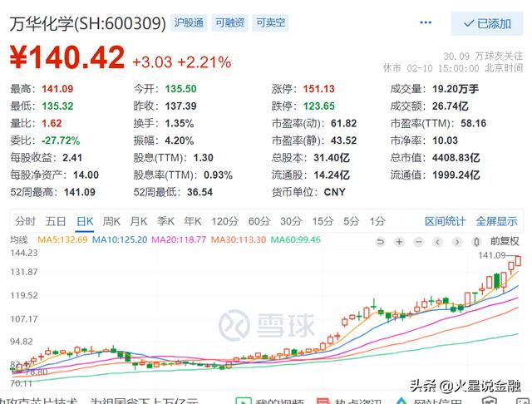
Task: Click the 141.09 high price marker on chart
Action: pyautogui.click(x=491, y=255)
